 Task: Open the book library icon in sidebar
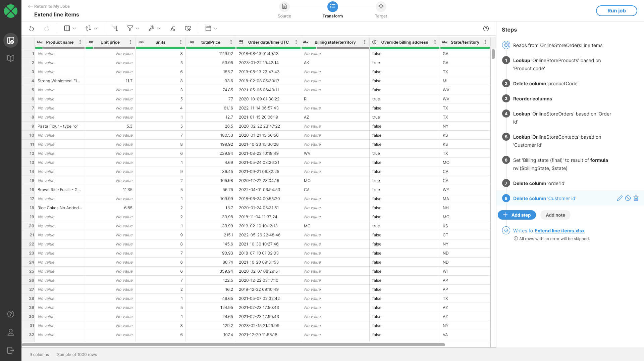tap(11, 58)
